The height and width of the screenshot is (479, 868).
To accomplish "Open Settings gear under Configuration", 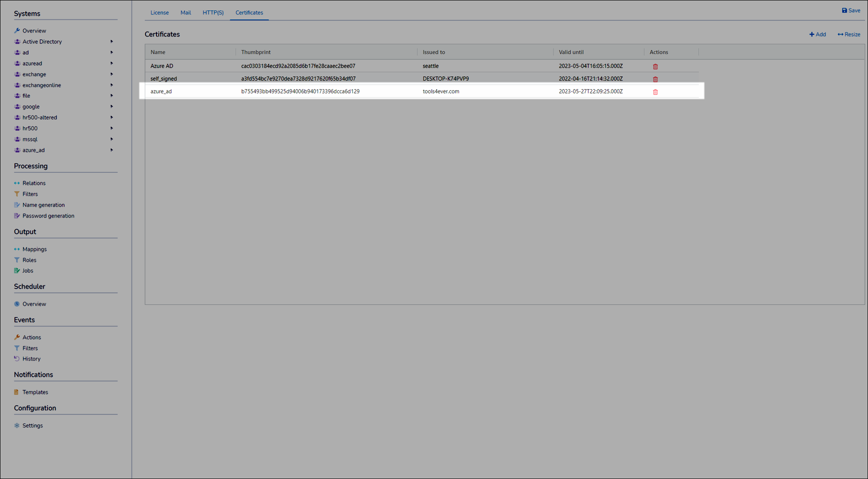I will (x=17, y=426).
